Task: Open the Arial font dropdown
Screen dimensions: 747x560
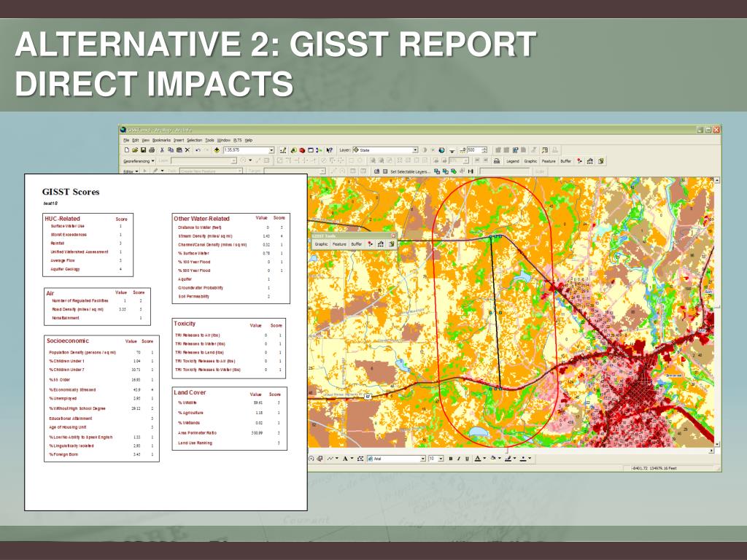Action: tap(422, 459)
